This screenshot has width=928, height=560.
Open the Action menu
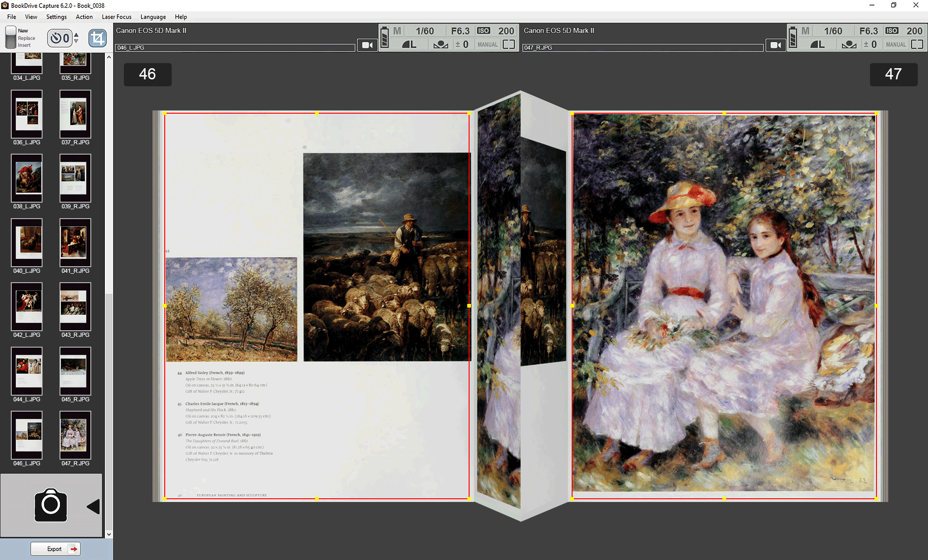84,17
